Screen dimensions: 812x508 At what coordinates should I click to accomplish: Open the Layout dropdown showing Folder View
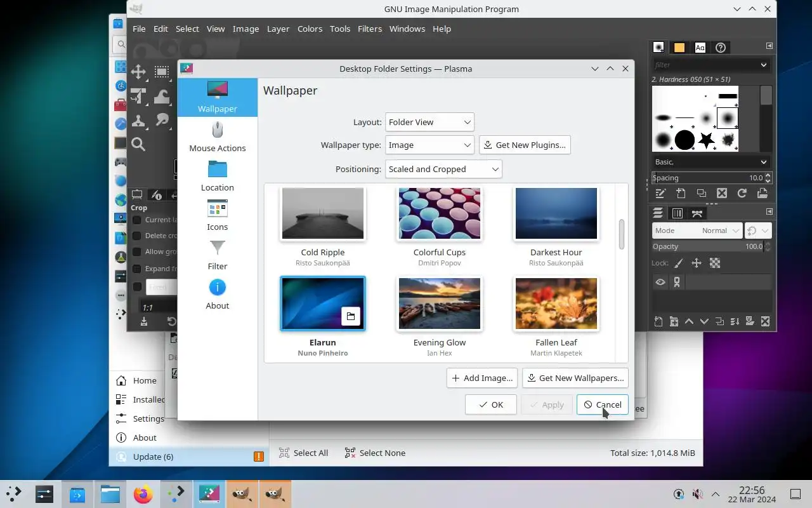(x=429, y=122)
